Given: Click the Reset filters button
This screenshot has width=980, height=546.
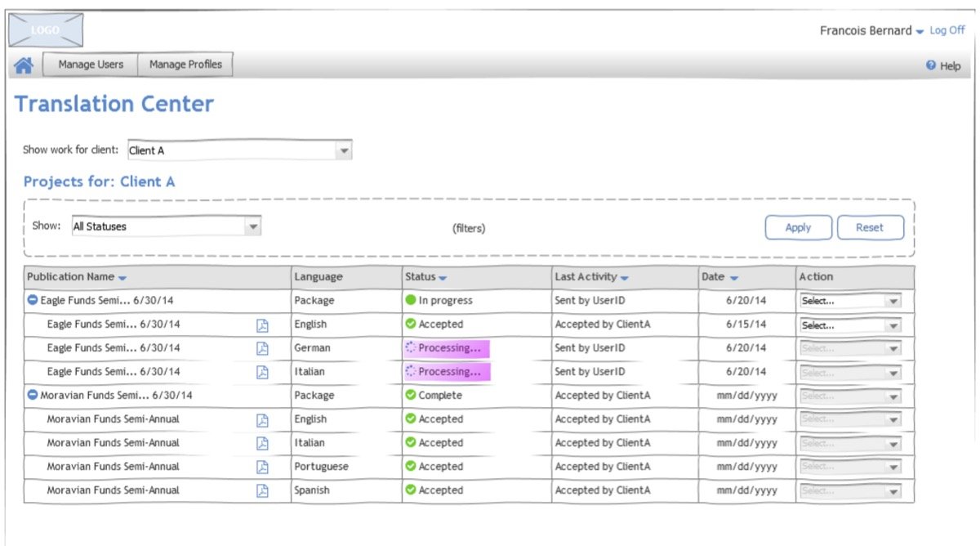Looking at the screenshot, I should pos(870,227).
